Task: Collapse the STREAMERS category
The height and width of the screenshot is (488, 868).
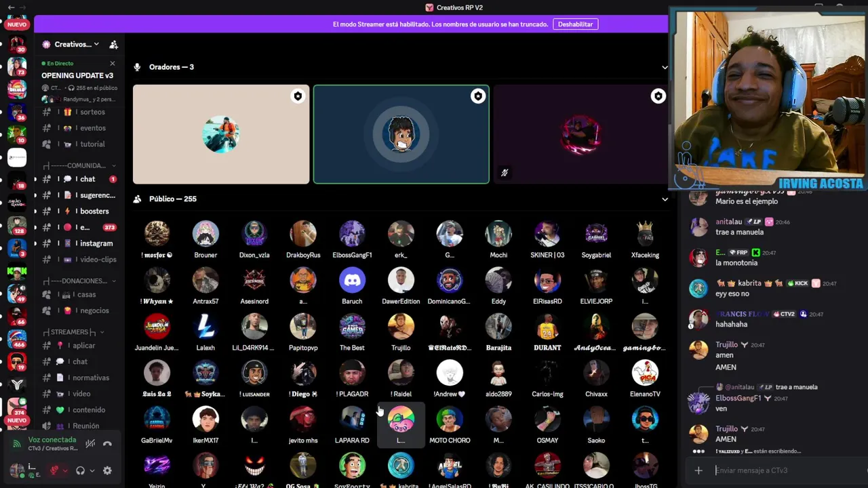Action: click(73, 332)
